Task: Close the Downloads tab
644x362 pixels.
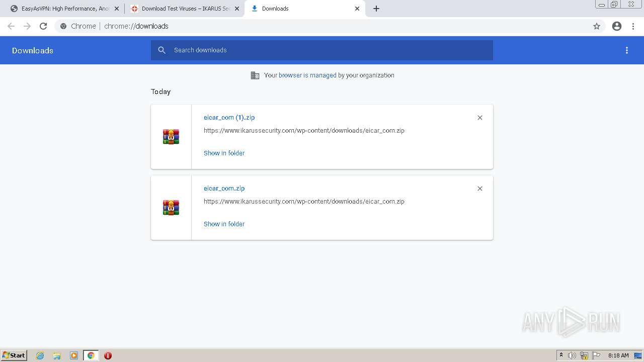Action: pyautogui.click(x=357, y=9)
